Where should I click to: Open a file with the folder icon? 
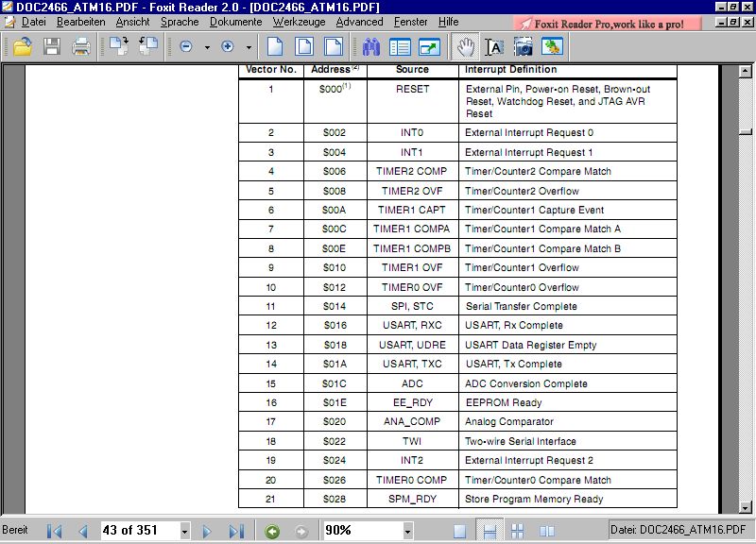coord(22,46)
